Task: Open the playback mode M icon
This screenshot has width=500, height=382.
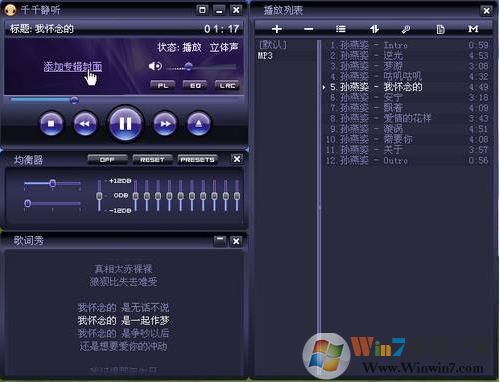Action: 473,29
